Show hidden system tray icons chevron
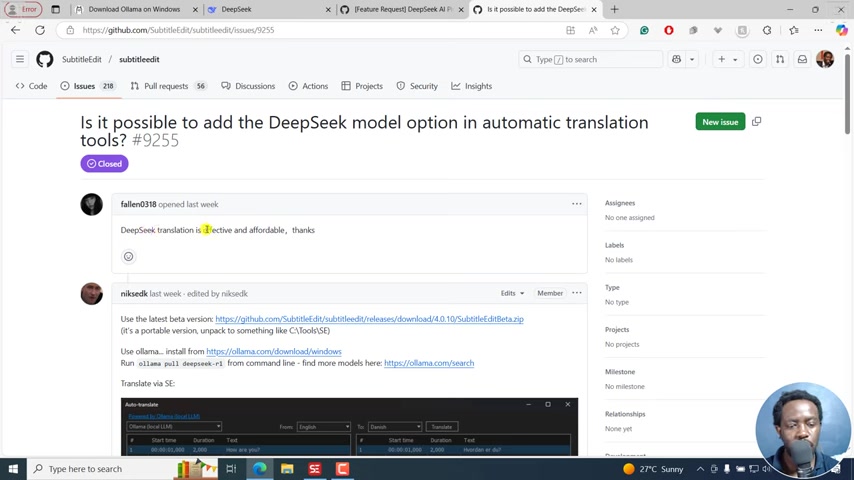The height and width of the screenshot is (480, 854). click(700, 469)
